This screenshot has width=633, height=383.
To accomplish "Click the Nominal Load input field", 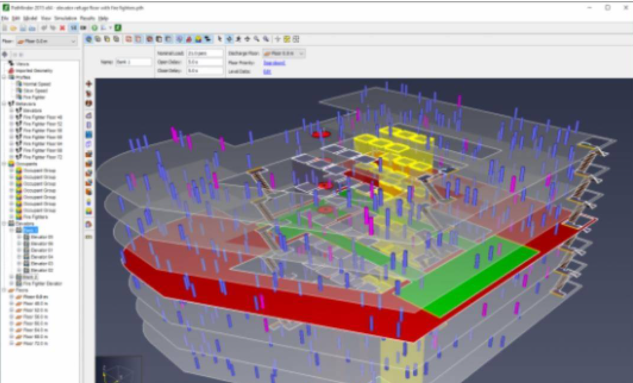I will pos(205,53).
